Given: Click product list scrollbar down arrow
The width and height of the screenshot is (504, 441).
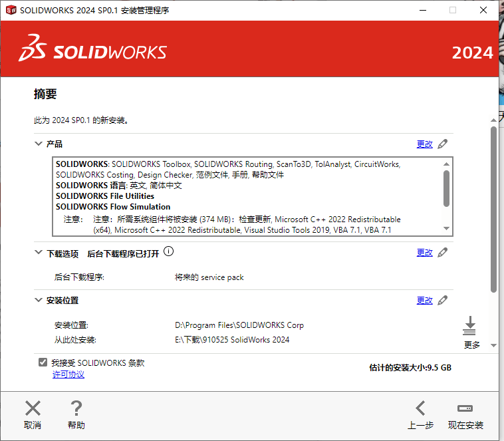Looking at the screenshot, I should tap(446, 228).
